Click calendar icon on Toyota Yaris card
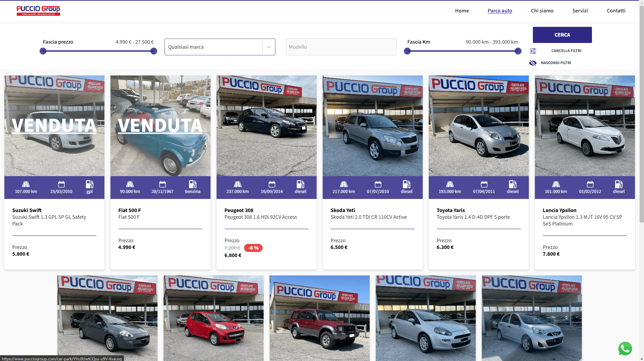This screenshot has height=361, width=644. [x=484, y=184]
